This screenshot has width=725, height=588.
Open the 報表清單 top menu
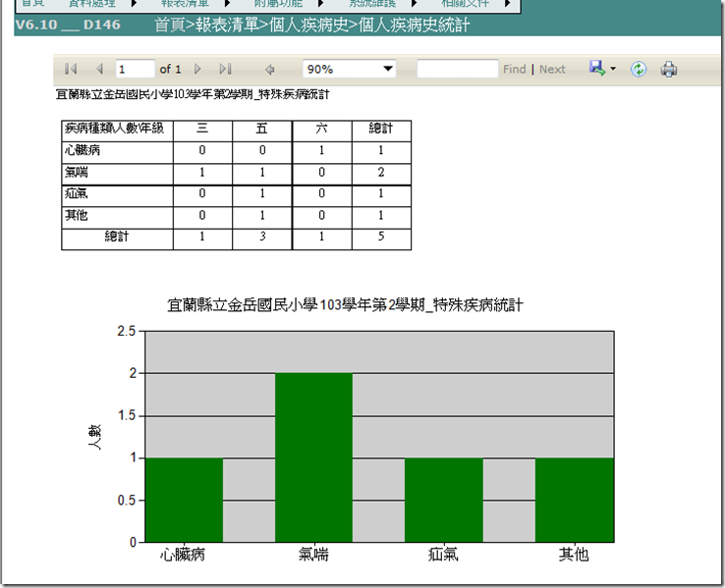186,4
